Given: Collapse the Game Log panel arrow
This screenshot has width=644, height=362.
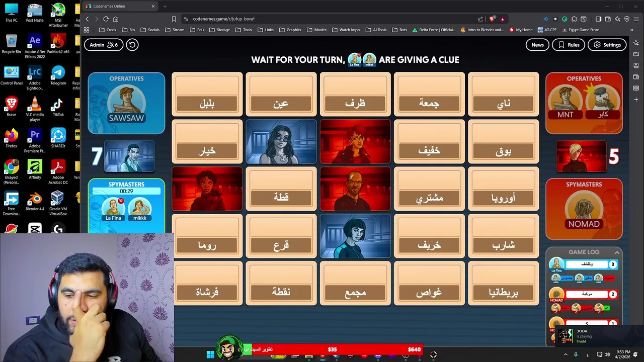Looking at the screenshot, I should coord(617,252).
